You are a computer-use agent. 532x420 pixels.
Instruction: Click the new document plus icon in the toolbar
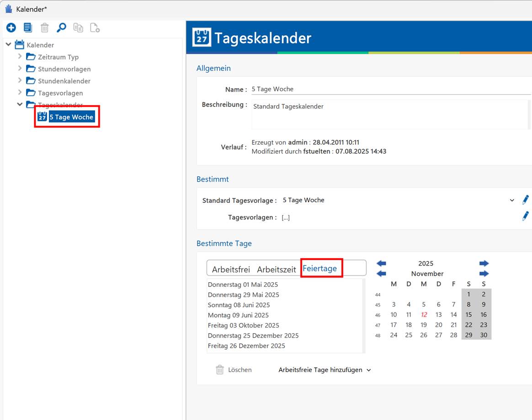coord(95,27)
